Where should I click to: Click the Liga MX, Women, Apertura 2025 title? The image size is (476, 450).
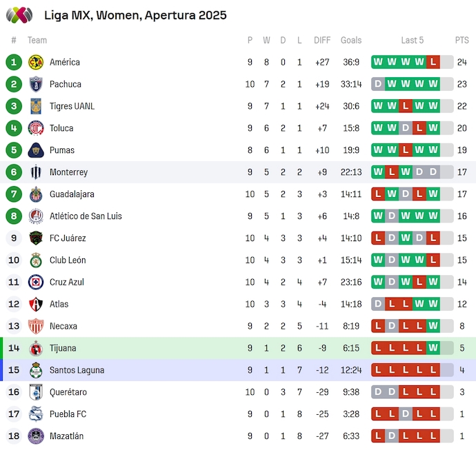click(135, 14)
